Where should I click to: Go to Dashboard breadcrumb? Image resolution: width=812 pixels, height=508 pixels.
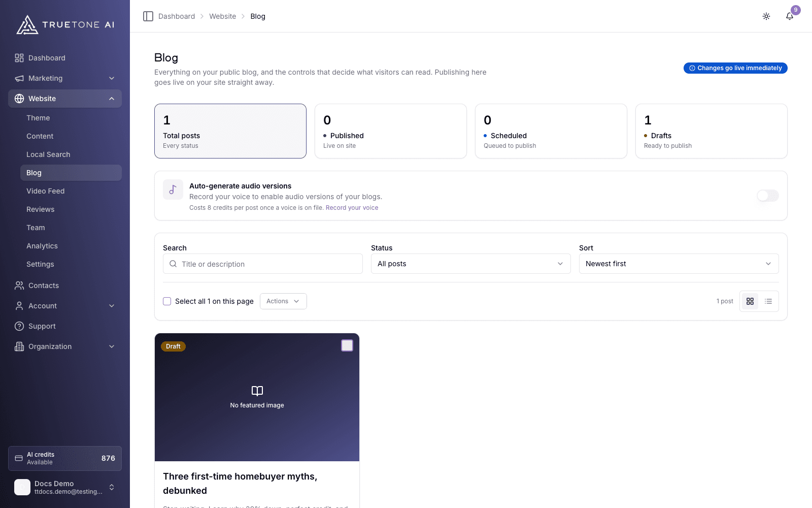pyautogui.click(x=177, y=16)
